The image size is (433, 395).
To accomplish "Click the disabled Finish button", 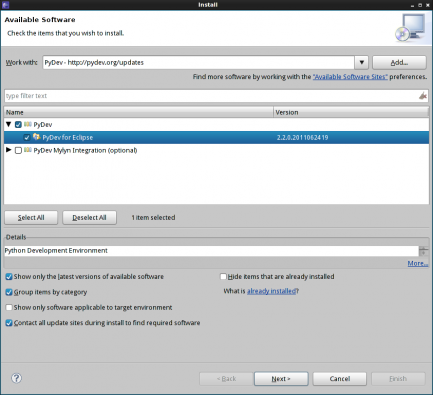I will tap(398, 379).
